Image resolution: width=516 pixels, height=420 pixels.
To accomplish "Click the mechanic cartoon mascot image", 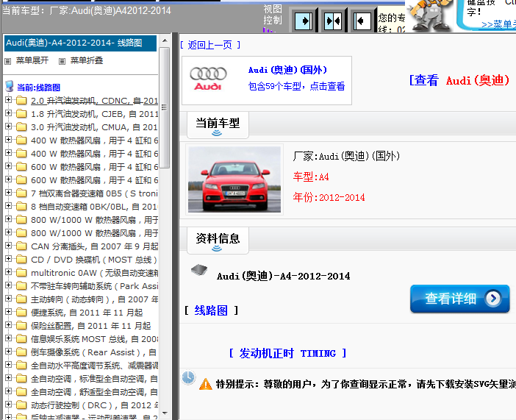I will pyautogui.click(x=429, y=15).
